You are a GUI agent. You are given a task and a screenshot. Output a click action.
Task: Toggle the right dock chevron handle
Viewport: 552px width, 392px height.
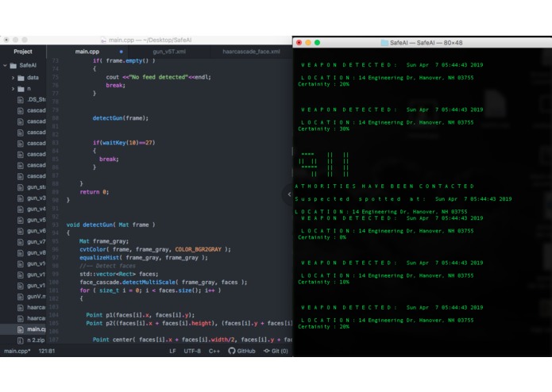288,194
